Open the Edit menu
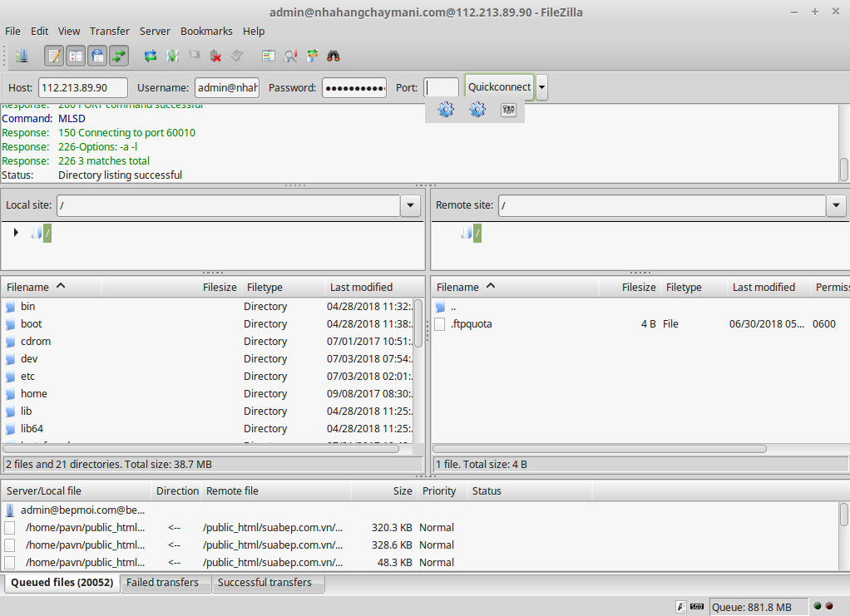Viewport: 850px width, 616px height. point(40,32)
